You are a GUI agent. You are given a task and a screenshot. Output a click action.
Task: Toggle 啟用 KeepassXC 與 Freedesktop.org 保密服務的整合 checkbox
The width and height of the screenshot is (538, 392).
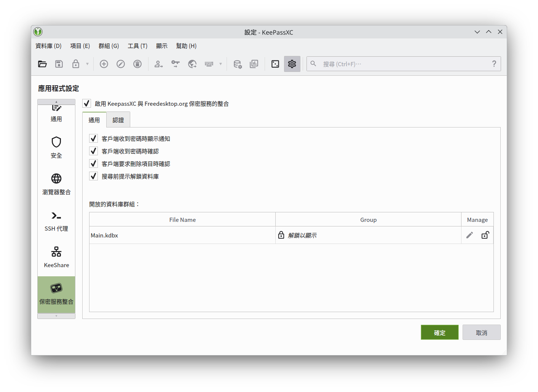(x=86, y=104)
